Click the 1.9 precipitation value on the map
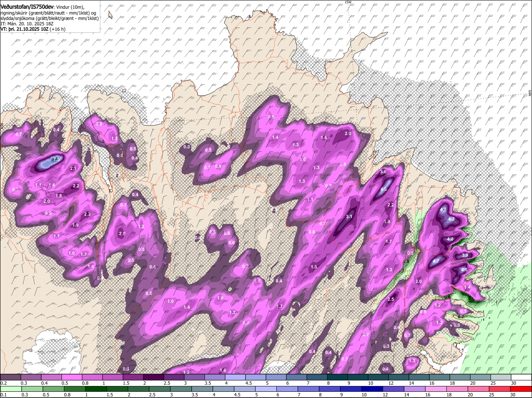 [75, 225]
